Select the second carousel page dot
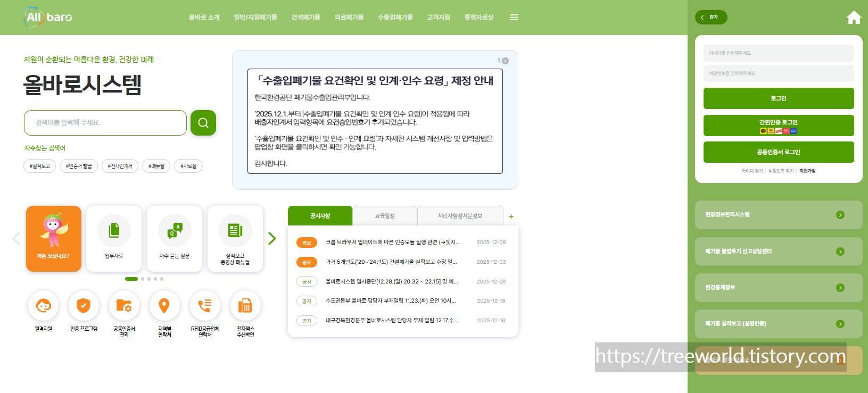Screen dimensions: 868x393 click(143, 279)
